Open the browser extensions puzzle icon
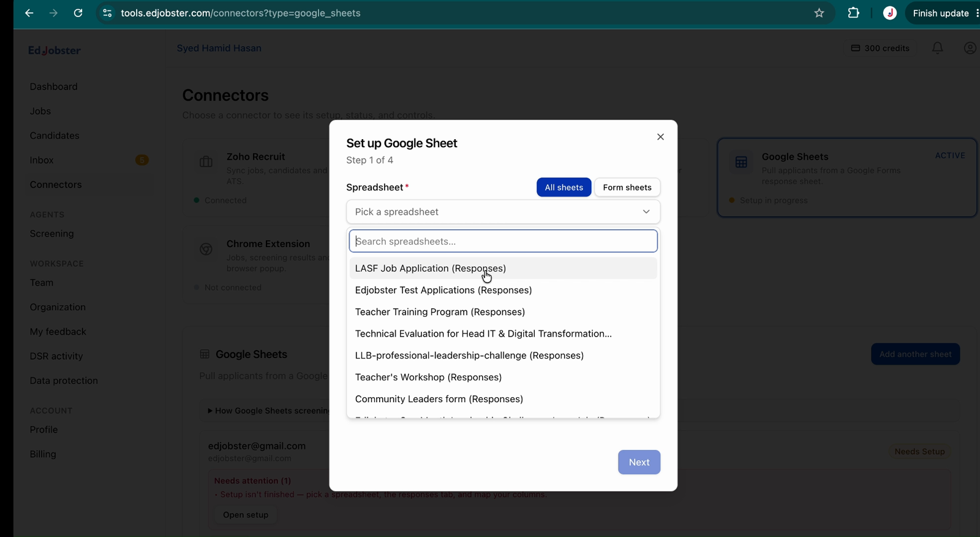The width and height of the screenshot is (980, 537). tap(853, 13)
